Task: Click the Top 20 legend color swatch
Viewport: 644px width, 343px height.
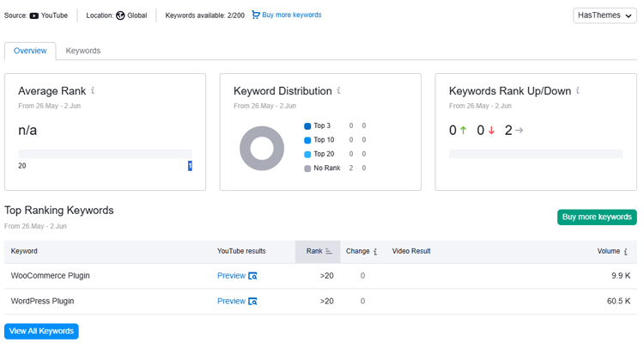Action: click(x=307, y=155)
